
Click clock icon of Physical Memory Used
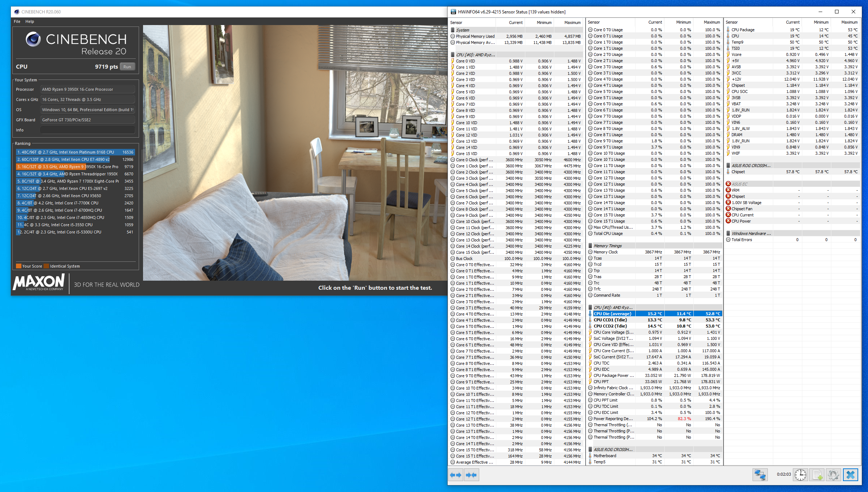tap(453, 36)
